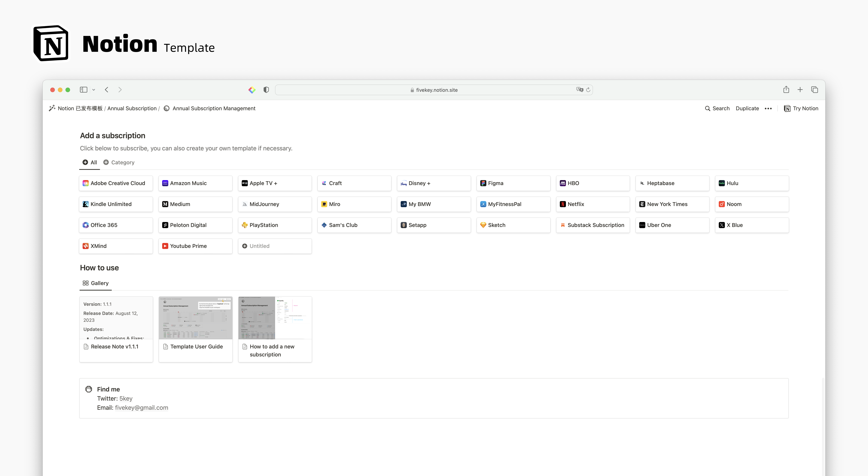The image size is (868, 476).
Task: Click the MidJourney template icon
Action: [245, 204]
